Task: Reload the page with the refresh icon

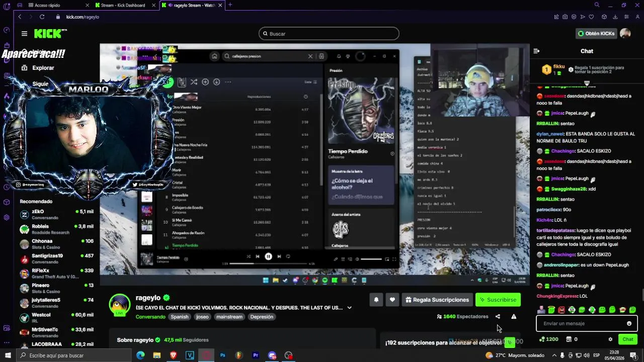Action: pyautogui.click(x=42, y=17)
